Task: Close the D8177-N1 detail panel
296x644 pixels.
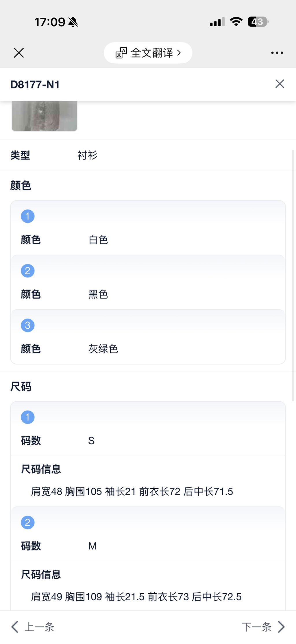Action: (280, 84)
